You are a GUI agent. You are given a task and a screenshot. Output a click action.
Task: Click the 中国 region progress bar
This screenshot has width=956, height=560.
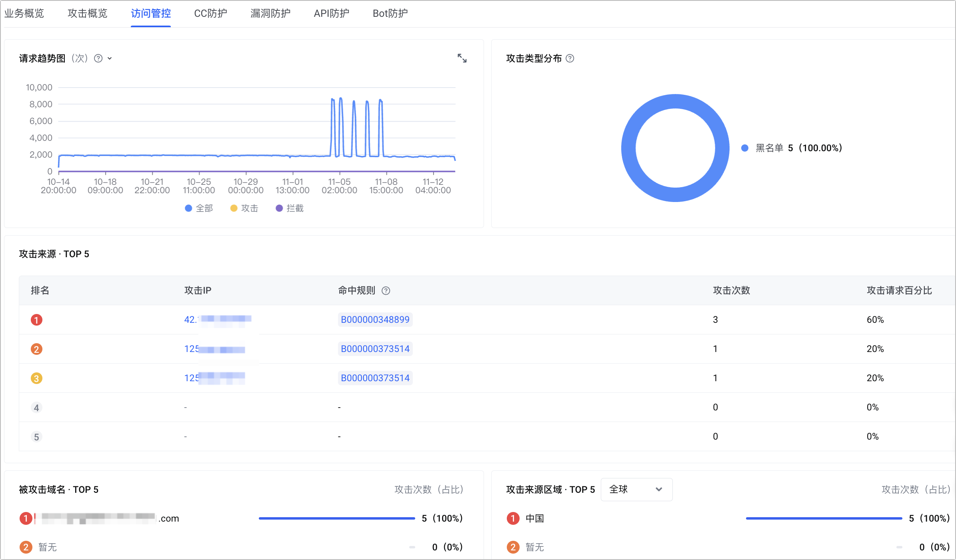pyautogui.click(x=824, y=518)
